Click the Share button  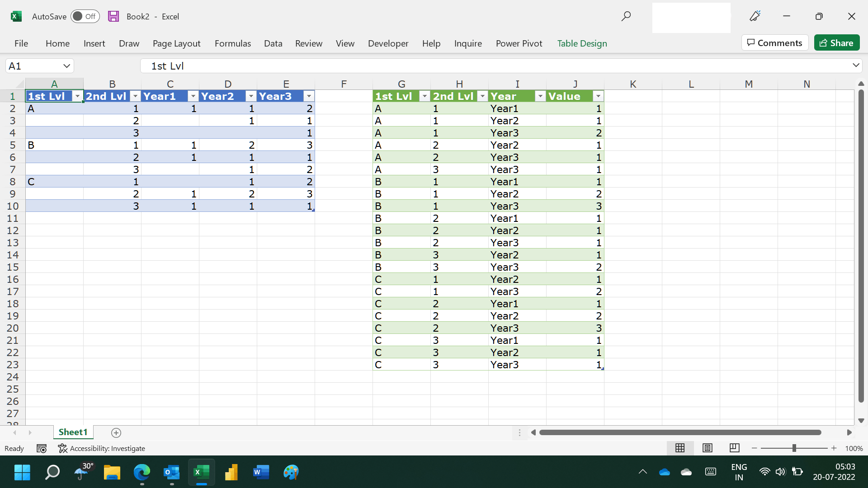[837, 43]
